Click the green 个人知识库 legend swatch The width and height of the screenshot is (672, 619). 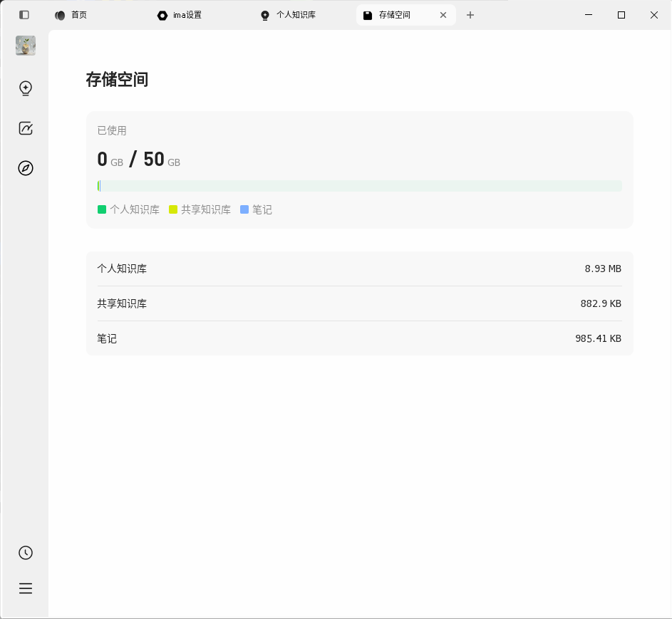point(102,209)
